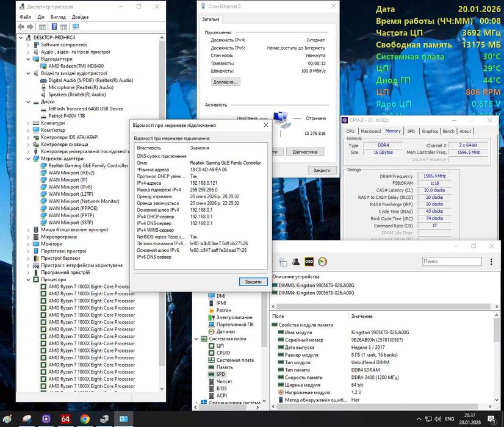
Task: Expand the Software components node
Action: (28, 45)
